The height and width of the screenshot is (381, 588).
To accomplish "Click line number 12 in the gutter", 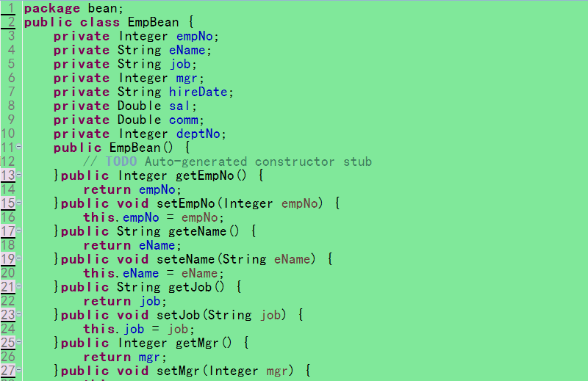I will point(8,162).
